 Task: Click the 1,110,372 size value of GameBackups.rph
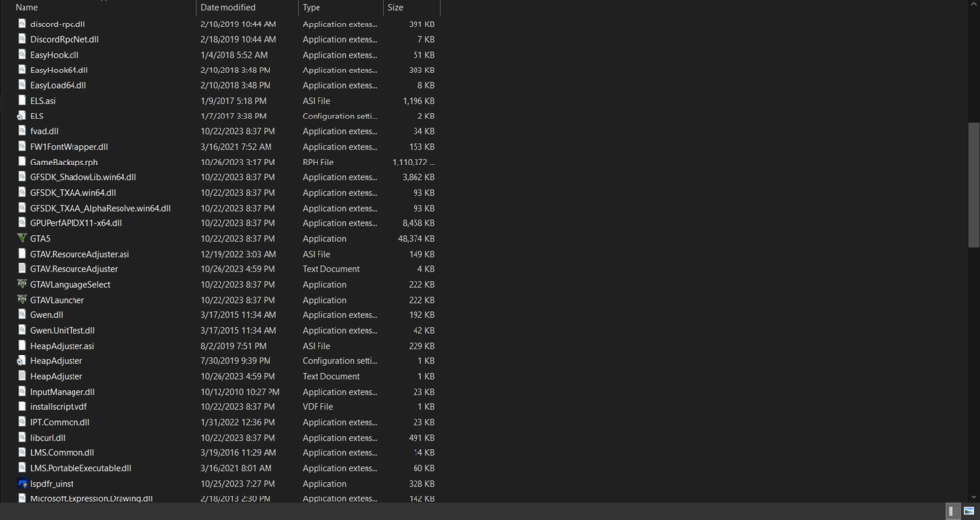[414, 162]
